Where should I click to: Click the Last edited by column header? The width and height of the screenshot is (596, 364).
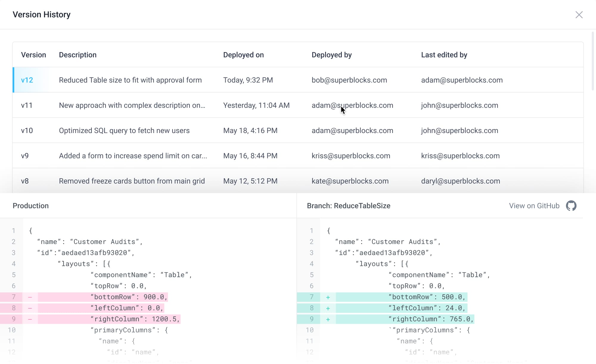(x=444, y=55)
